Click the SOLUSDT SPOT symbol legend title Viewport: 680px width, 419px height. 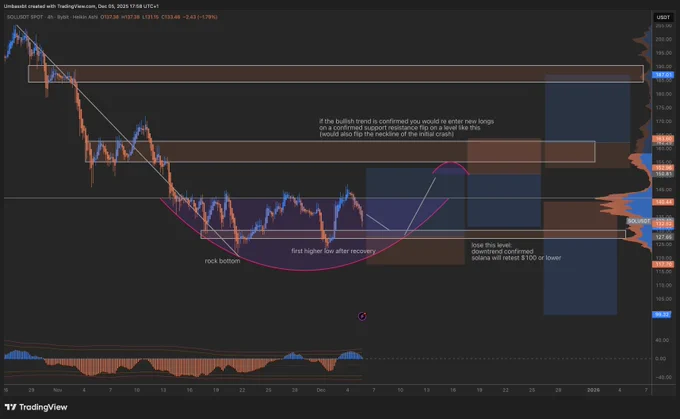tap(25, 17)
